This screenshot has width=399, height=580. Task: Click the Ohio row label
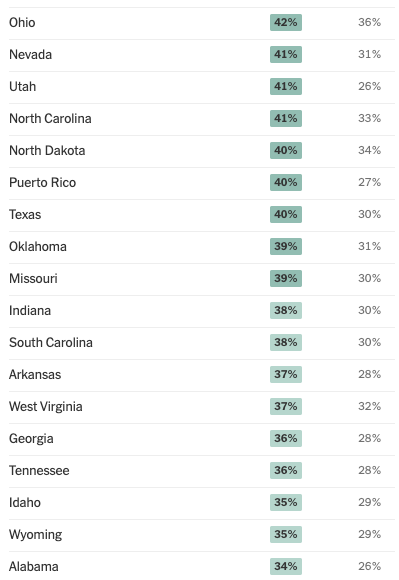[22, 23]
